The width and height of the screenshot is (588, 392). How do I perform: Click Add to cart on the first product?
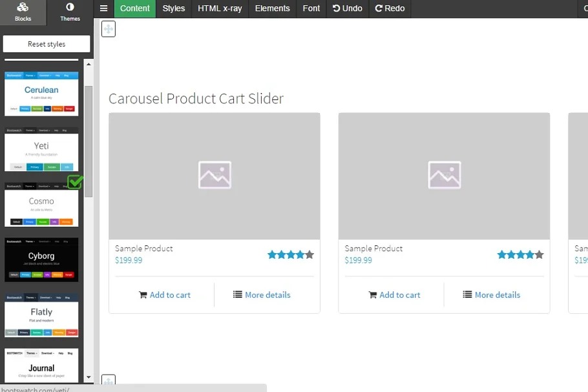[x=165, y=295]
